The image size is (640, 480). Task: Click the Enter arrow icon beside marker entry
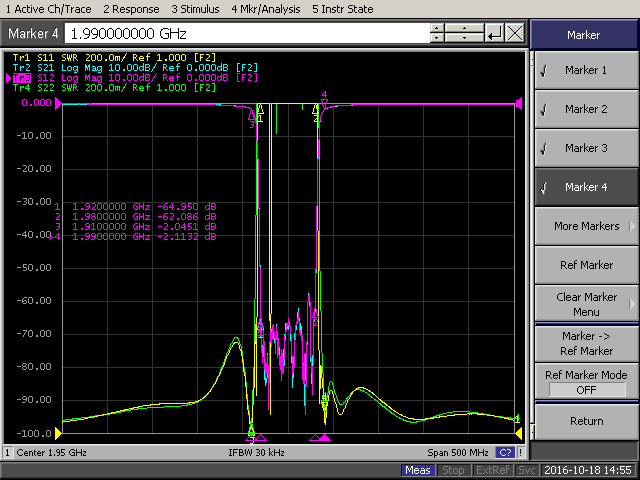[x=494, y=33]
